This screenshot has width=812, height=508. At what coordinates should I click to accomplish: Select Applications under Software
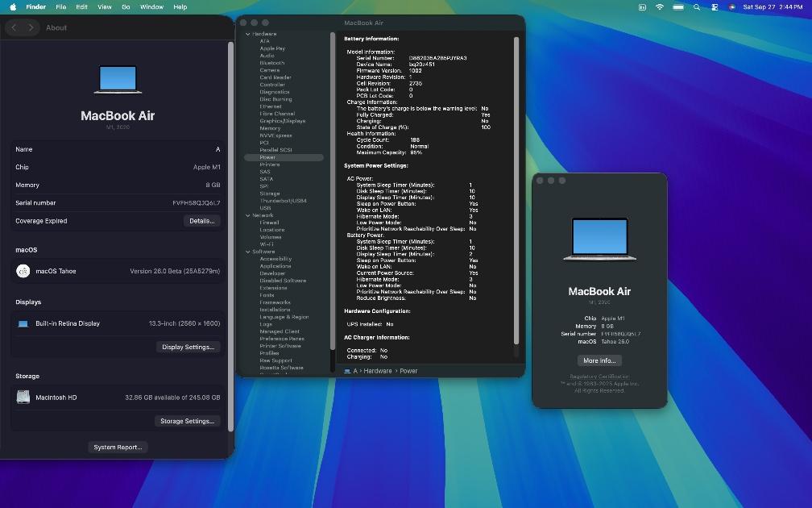click(275, 266)
